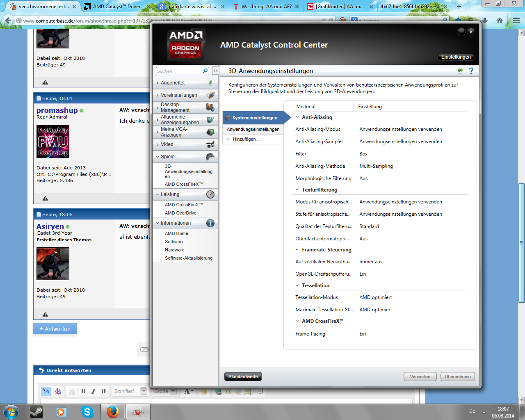Click the Windows Start orb
525x420 pixels.
11,412
